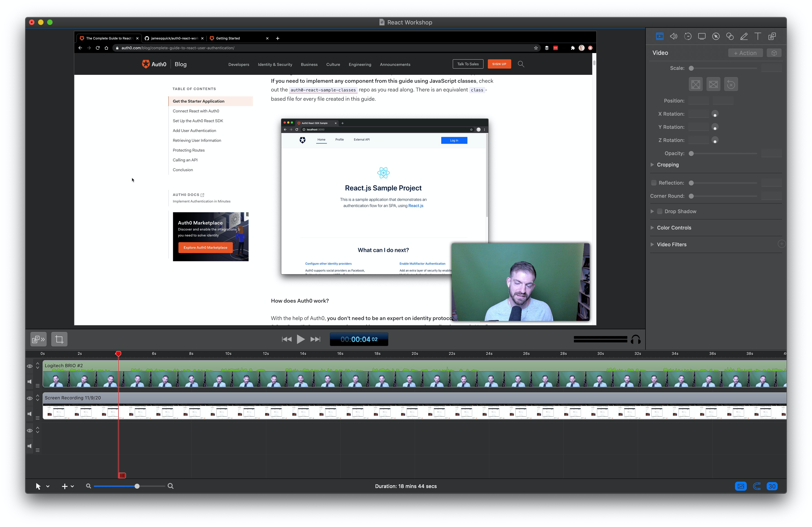Adjust the empty third track height stepper

[x=38, y=430]
